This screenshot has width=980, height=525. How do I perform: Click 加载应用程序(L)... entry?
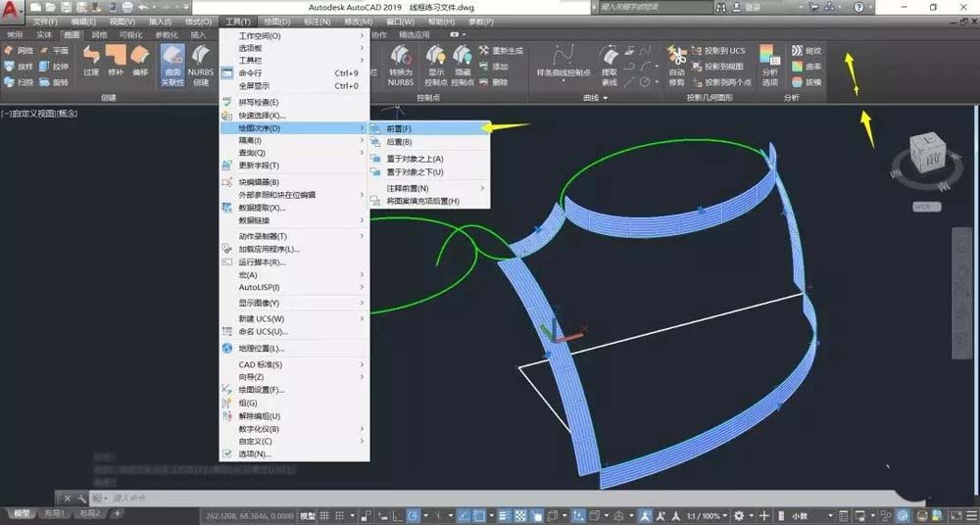click(x=294, y=249)
